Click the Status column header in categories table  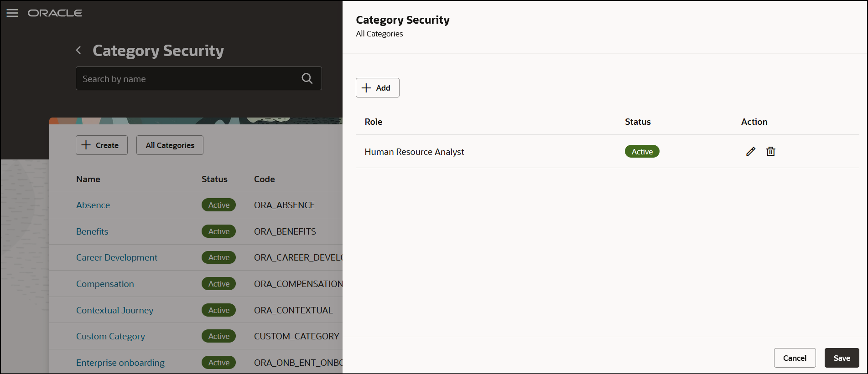(214, 179)
